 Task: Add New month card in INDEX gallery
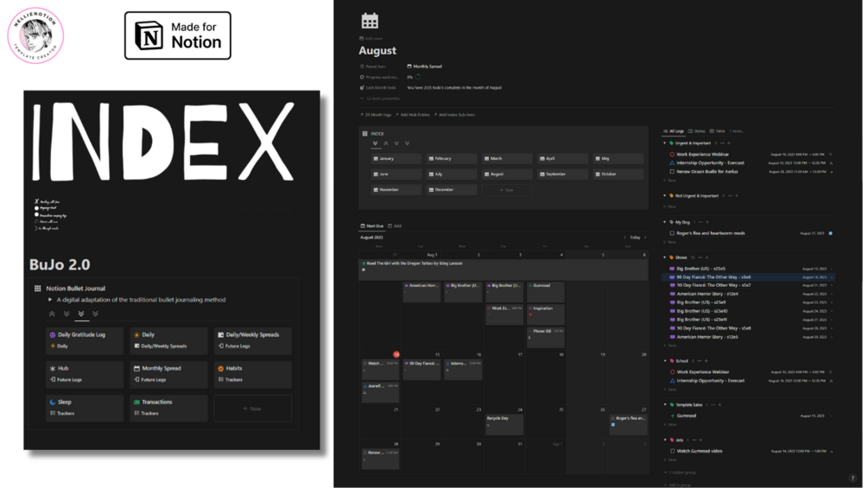click(x=507, y=190)
